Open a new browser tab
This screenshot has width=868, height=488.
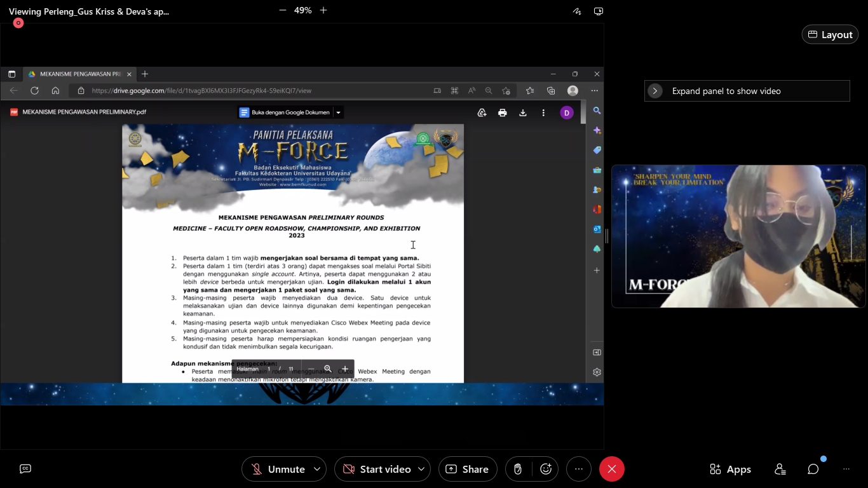(145, 74)
